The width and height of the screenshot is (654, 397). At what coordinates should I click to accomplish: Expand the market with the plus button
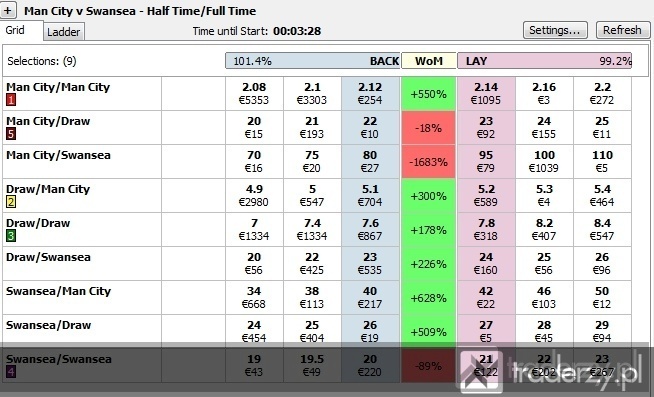pos(8,10)
